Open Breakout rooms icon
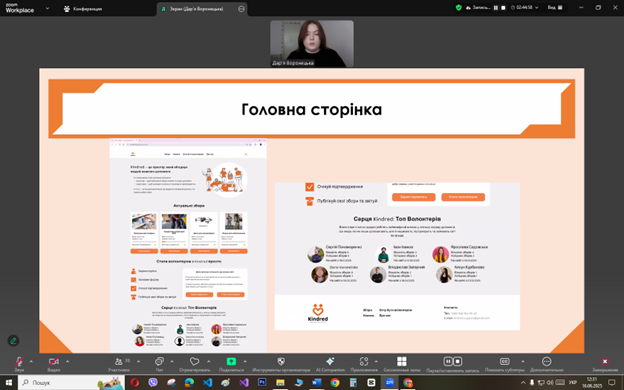624x390 pixels. (402, 361)
